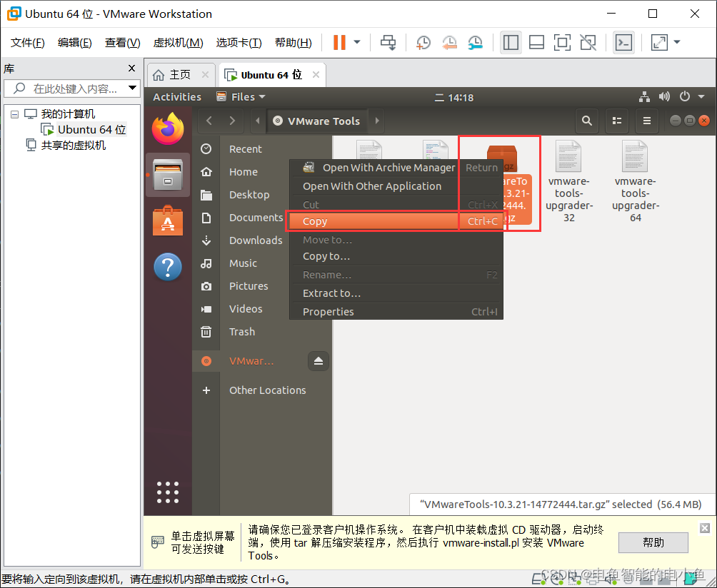Eject the VMware Tools disc
Screen dimensions: 717x588
[x=319, y=361]
